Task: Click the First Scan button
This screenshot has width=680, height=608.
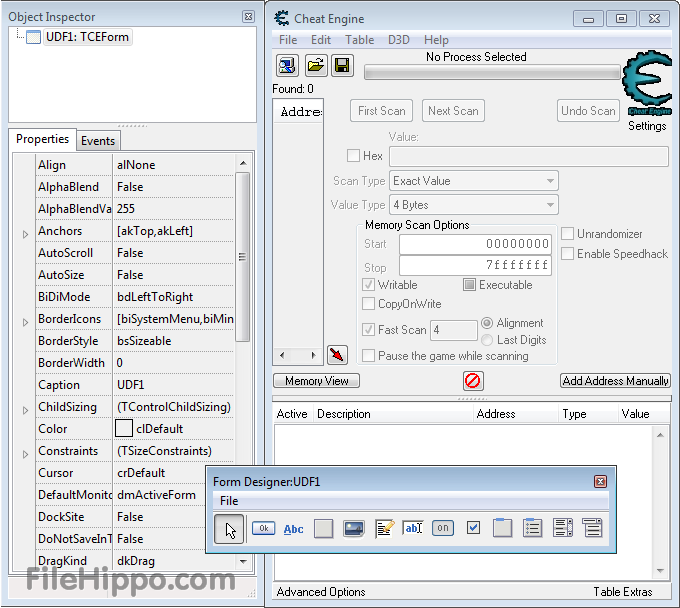Action: coord(382,111)
